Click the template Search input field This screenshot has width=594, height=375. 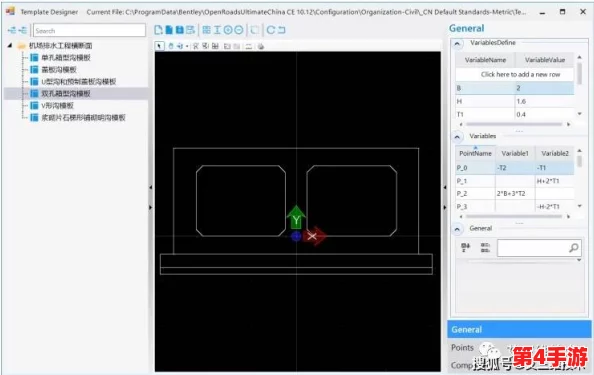[x=89, y=30]
